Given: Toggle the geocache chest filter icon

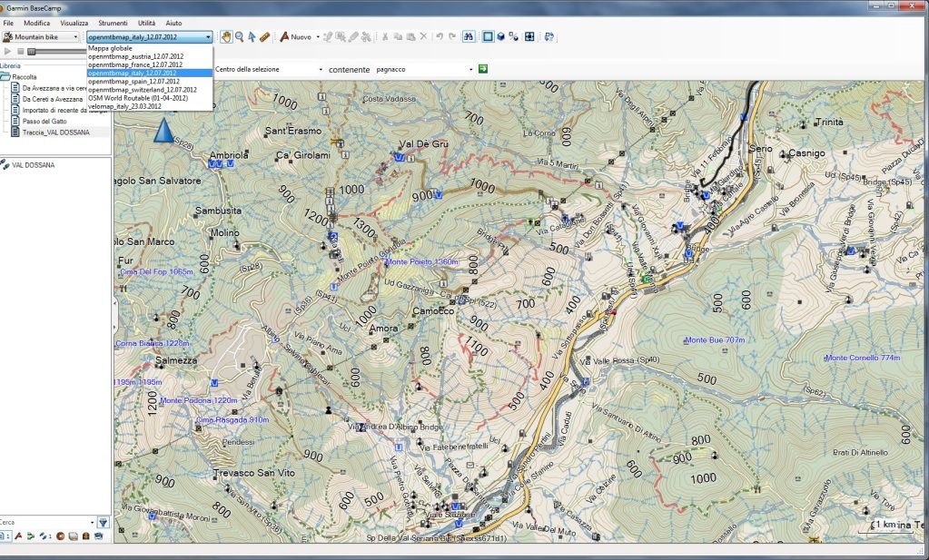Looking at the screenshot, I should coord(86,536).
